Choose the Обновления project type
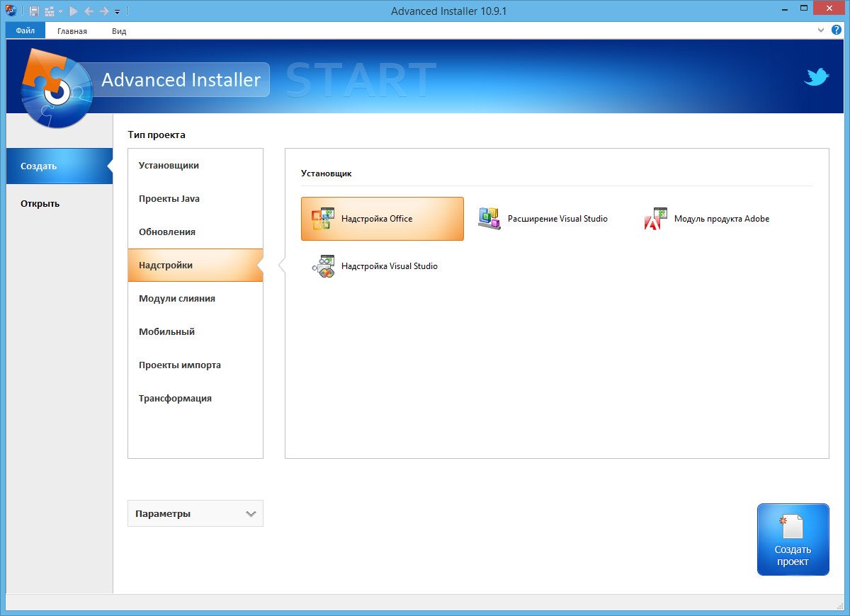The image size is (850, 616). tap(195, 232)
